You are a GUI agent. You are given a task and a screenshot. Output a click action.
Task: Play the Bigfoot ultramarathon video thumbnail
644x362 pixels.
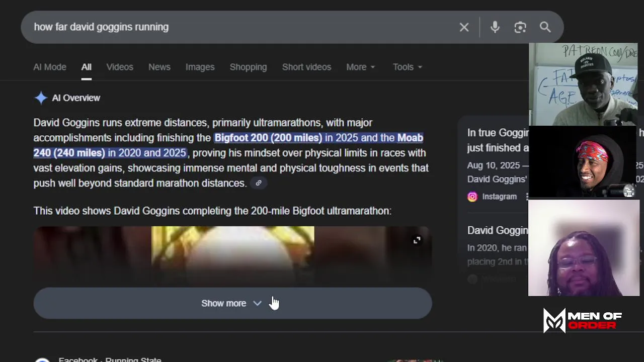click(232, 256)
